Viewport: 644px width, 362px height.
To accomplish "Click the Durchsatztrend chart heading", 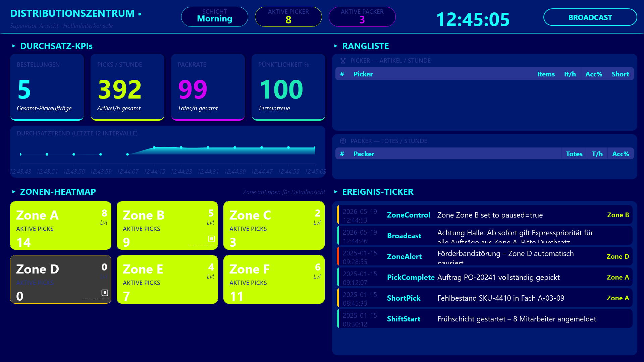I will [x=77, y=133].
